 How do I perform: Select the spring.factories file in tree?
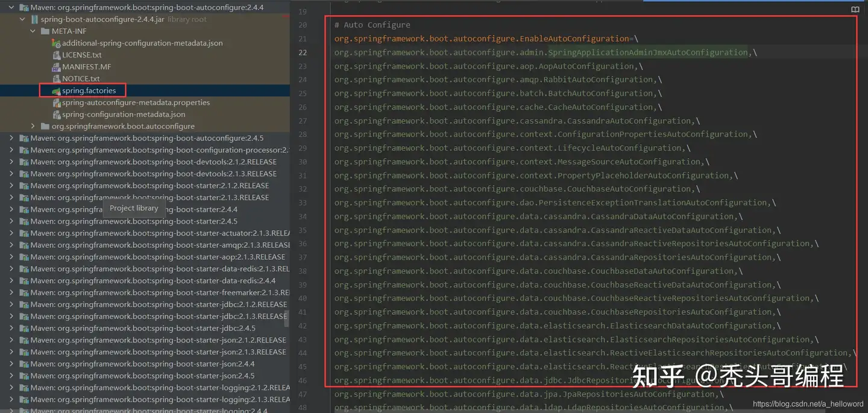click(89, 91)
